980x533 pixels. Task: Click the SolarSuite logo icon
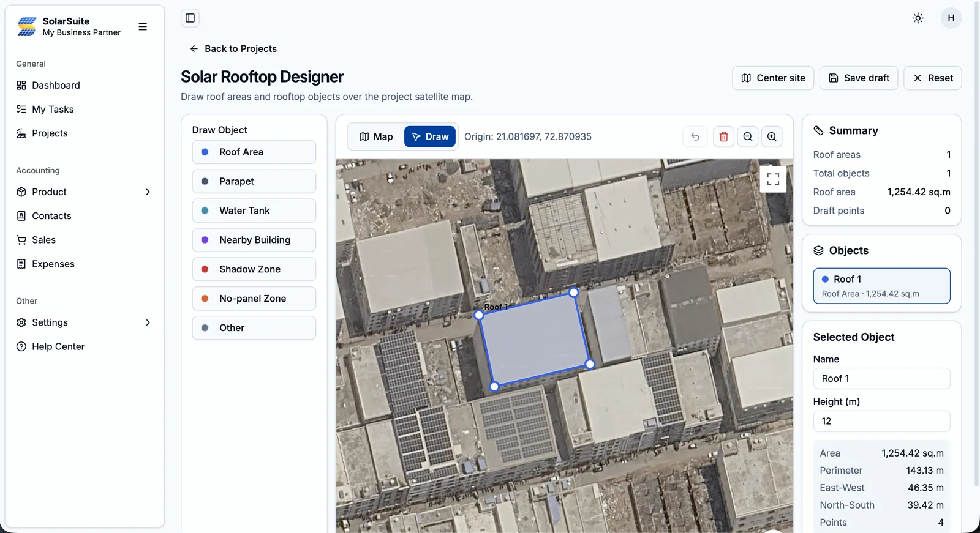point(27,26)
